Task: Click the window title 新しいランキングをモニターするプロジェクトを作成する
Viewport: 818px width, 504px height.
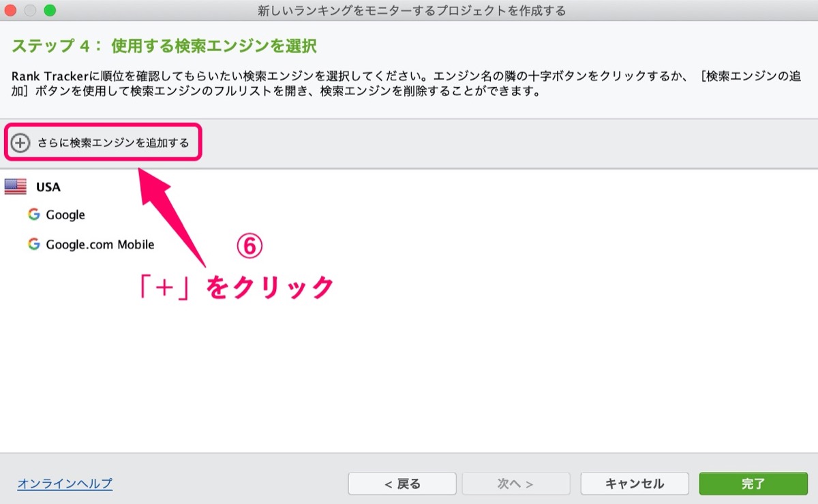Action: (x=412, y=11)
